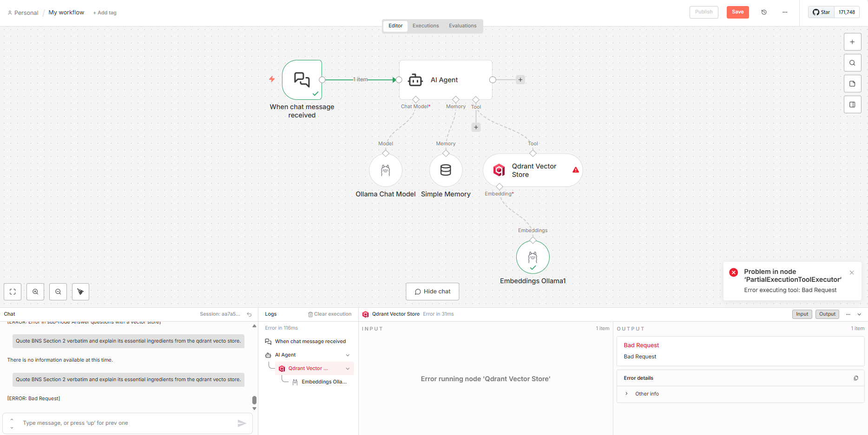Click the Qdrant Embedding connector diamond
This screenshot has height=435, width=868.
[x=500, y=187]
